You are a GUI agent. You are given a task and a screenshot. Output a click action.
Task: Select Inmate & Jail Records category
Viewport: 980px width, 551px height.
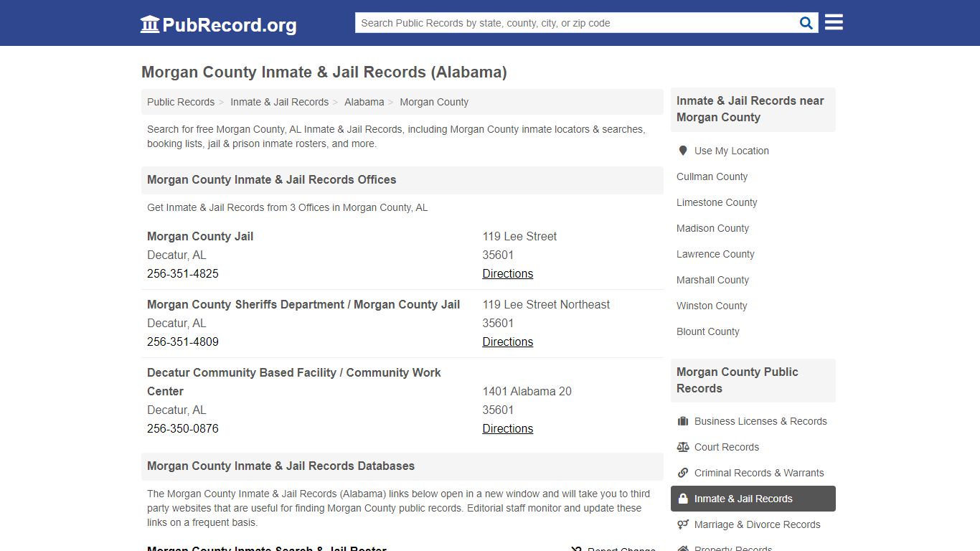(x=753, y=499)
